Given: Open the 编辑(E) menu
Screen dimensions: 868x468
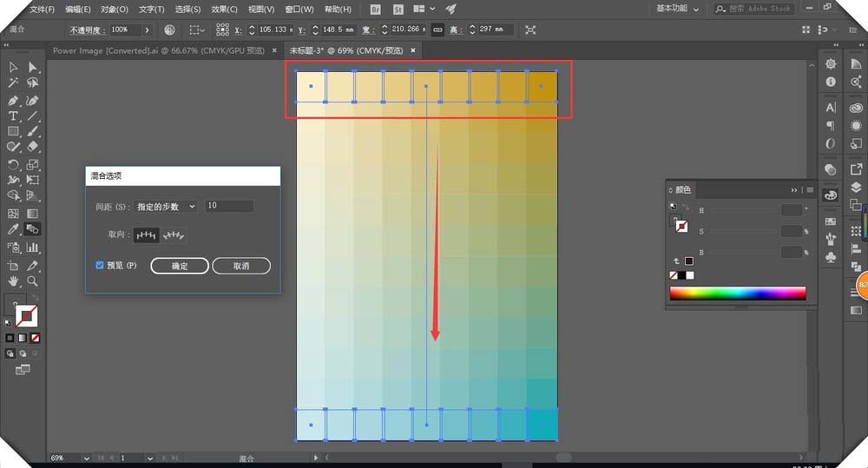Looking at the screenshot, I should point(77,10).
